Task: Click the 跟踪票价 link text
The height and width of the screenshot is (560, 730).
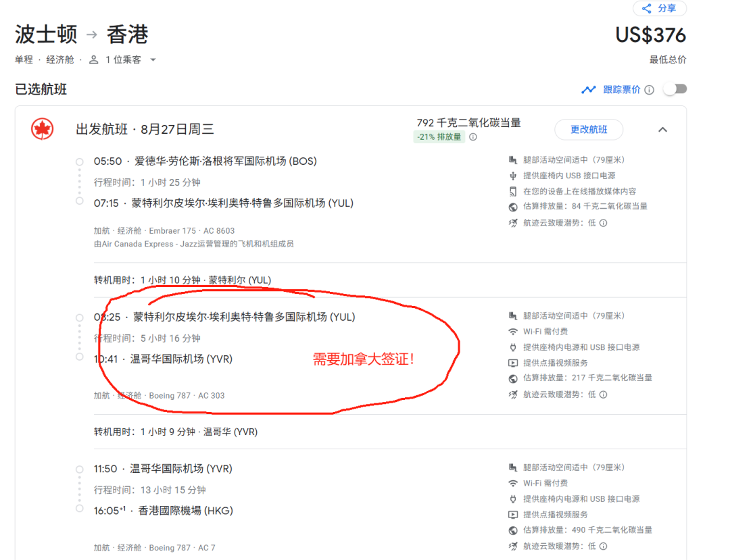Action: coord(622,90)
